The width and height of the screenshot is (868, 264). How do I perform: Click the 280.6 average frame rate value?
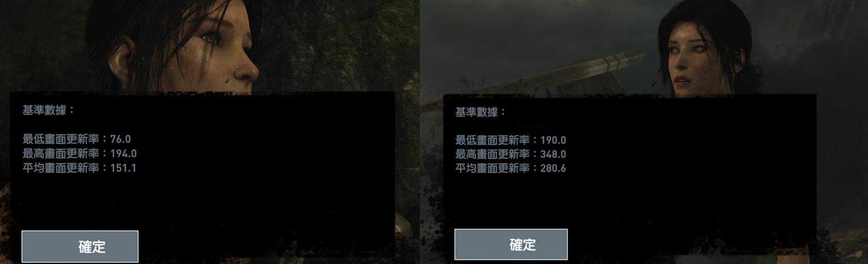[553, 168]
